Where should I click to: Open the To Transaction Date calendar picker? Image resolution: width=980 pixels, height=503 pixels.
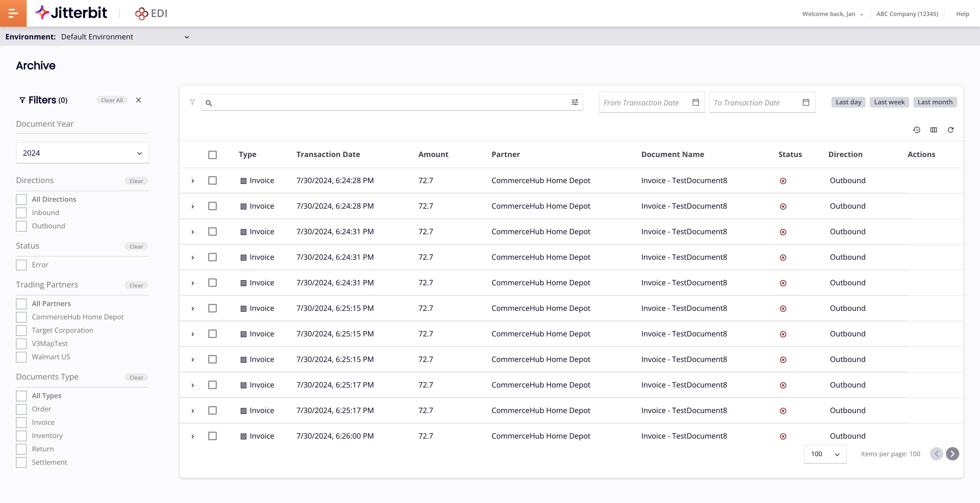(x=806, y=102)
